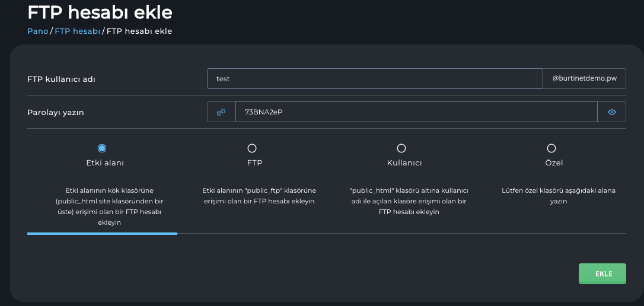Click the FTP hesabı ekle page heading
This screenshot has height=306, width=644.
click(x=100, y=12)
